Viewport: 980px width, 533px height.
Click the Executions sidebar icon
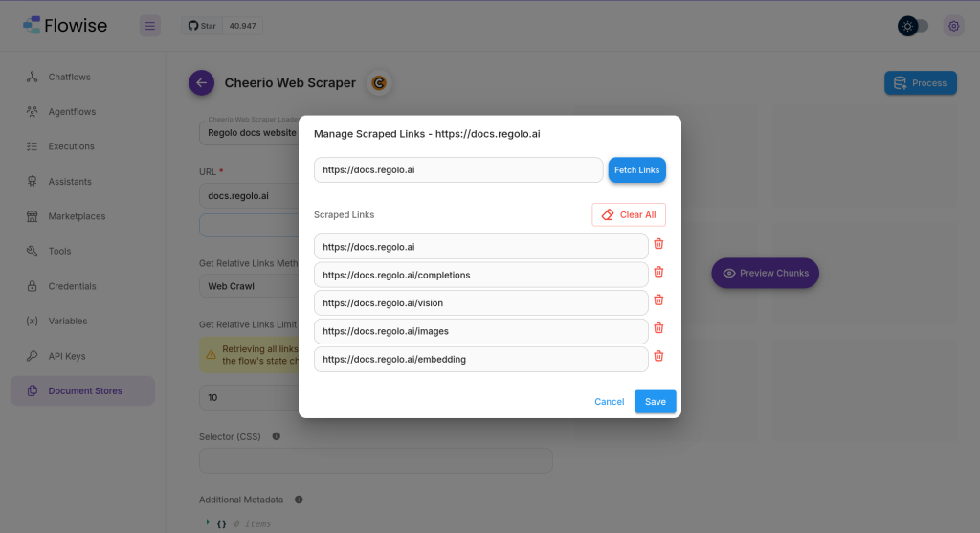(x=32, y=146)
